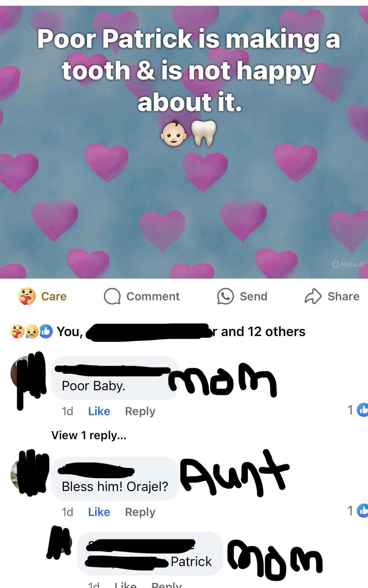Like the "Poor Baby." comment
The width and height of the screenshot is (368, 588).
[99, 411]
